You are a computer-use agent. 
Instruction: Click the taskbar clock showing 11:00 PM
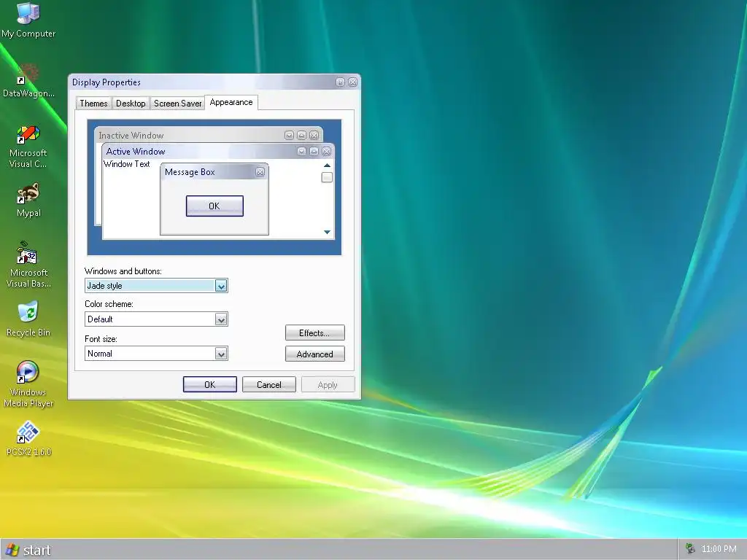(719, 549)
